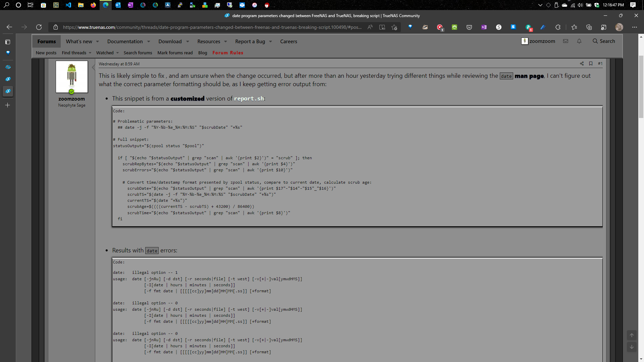The width and height of the screenshot is (644, 362).
Task: Click New posts link
Action: coord(46,53)
